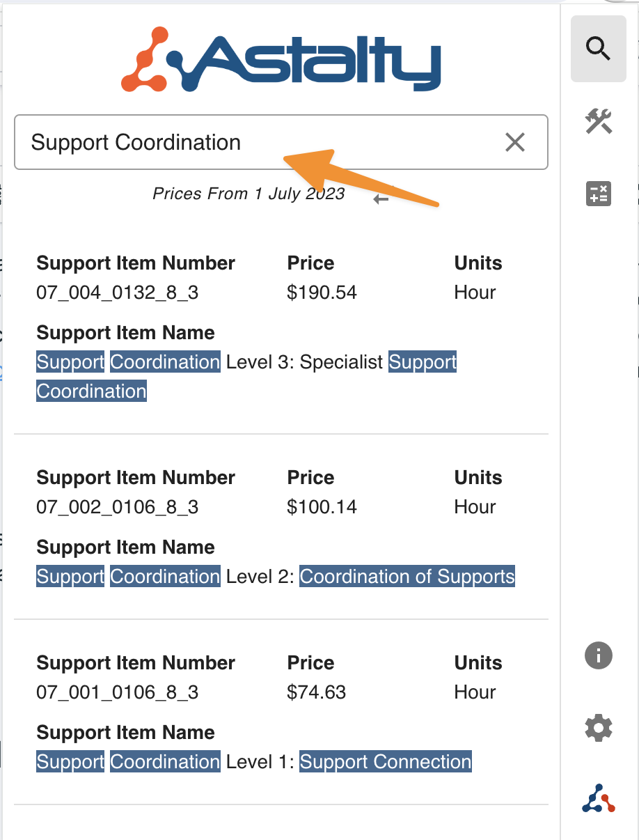Click the $74.63 price value
The width and height of the screenshot is (639, 840).
tap(316, 692)
